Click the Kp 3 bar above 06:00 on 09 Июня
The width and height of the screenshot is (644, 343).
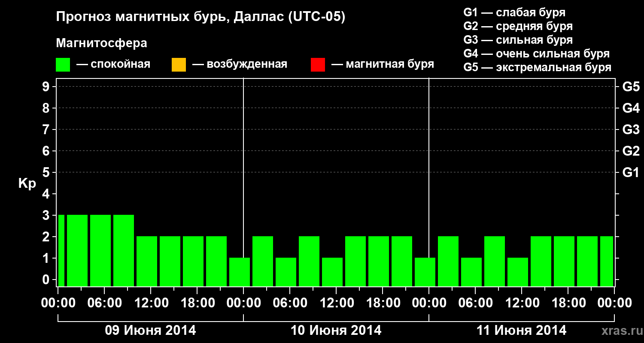[100, 250]
